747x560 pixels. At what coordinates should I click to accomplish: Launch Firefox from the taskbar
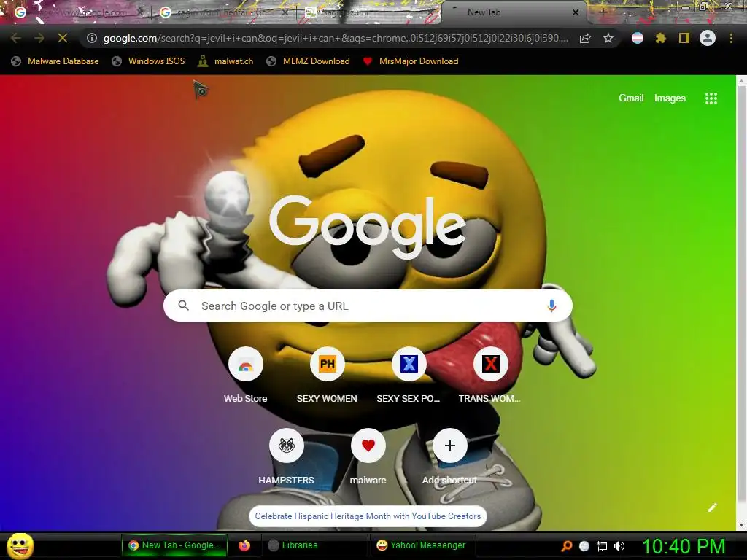click(244, 545)
